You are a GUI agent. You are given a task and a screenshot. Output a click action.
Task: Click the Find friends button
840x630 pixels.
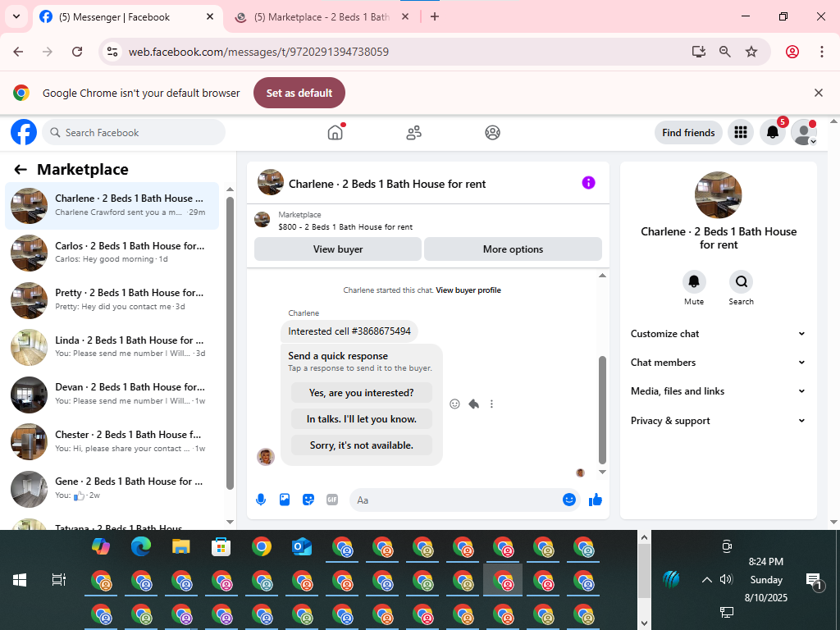point(688,132)
